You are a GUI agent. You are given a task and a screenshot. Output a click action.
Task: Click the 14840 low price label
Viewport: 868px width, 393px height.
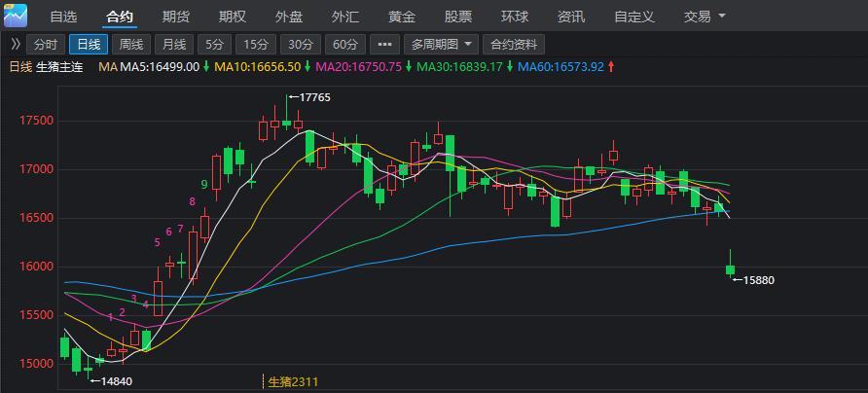pos(117,380)
